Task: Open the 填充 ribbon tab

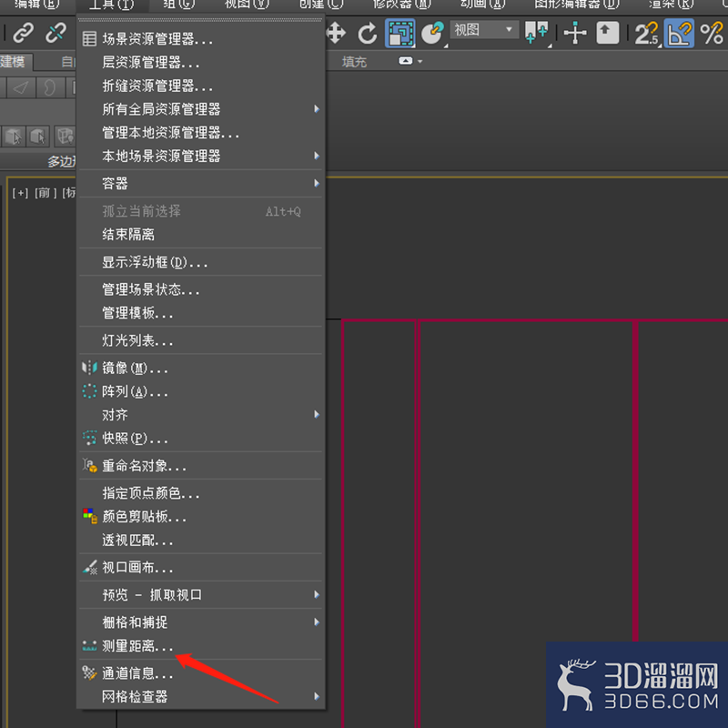Action: pyautogui.click(x=354, y=61)
